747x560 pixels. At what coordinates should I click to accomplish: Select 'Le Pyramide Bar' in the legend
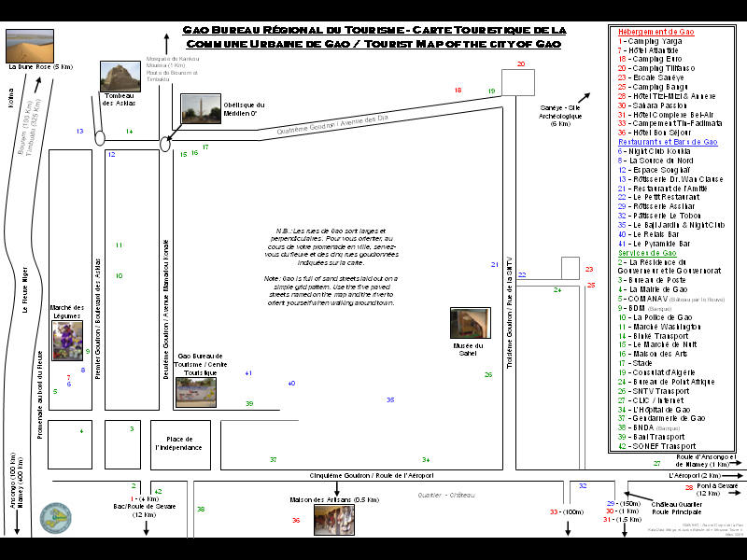coord(655,244)
